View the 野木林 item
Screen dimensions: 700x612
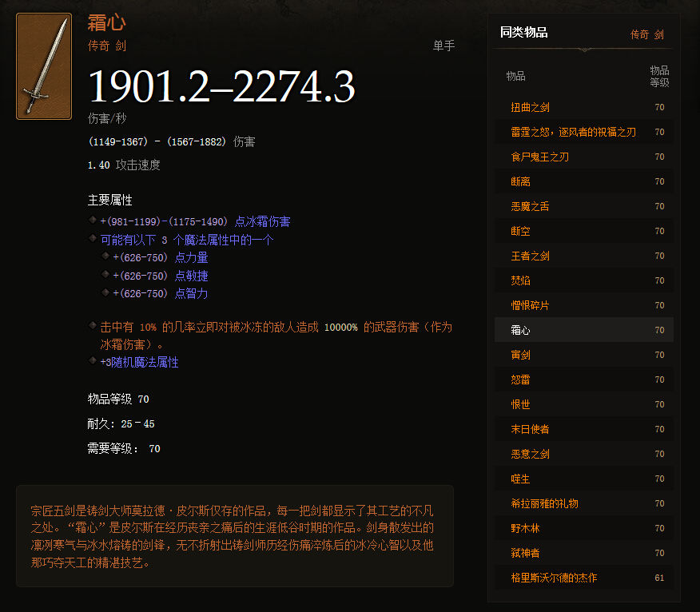pos(525,528)
